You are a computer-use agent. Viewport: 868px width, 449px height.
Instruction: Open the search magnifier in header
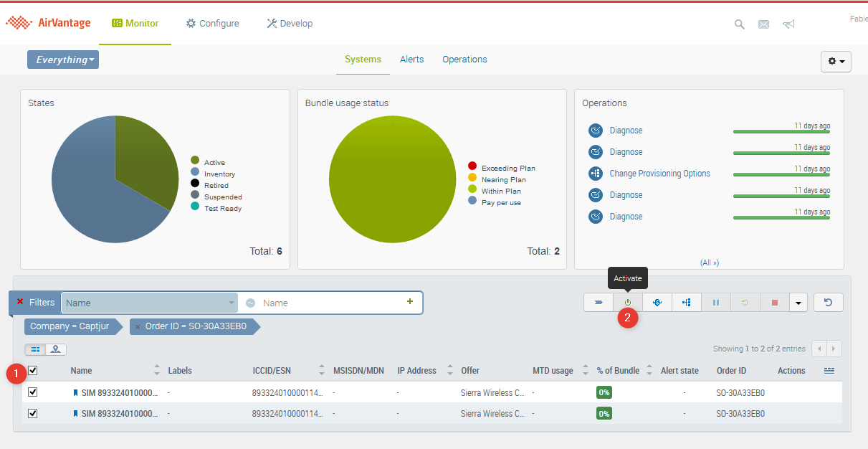(740, 24)
